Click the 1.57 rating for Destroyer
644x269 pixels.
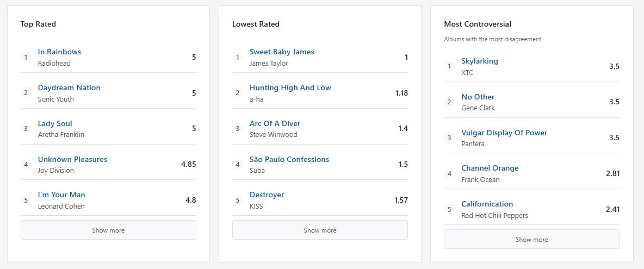[401, 200]
